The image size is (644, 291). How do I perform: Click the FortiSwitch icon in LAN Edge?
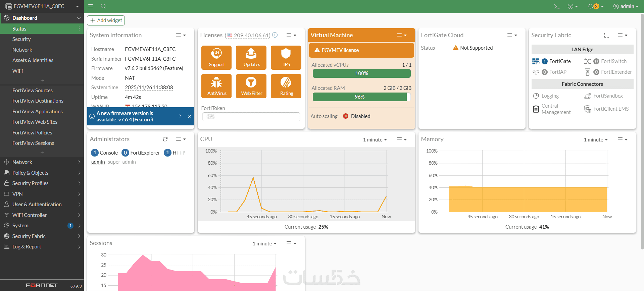click(587, 61)
